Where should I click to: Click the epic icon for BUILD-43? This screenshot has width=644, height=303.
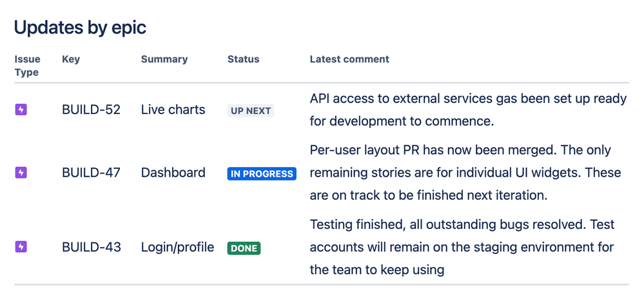coord(21,247)
